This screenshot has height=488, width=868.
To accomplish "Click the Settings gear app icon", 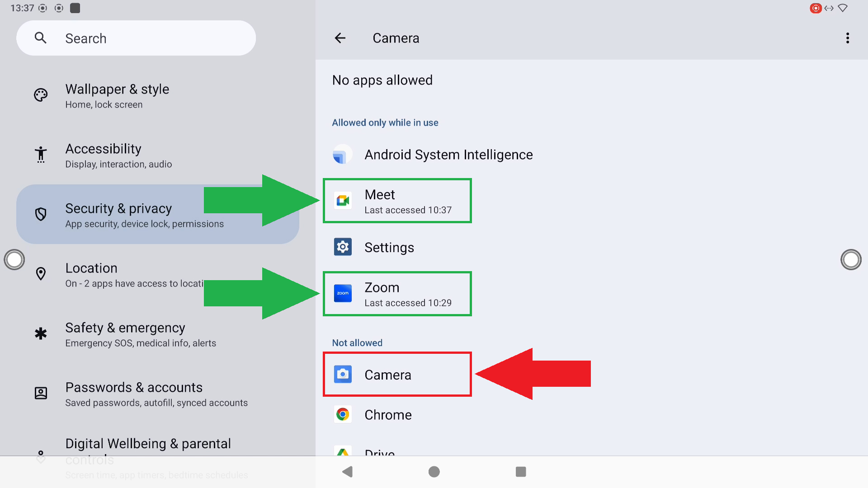I will point(343,247).
